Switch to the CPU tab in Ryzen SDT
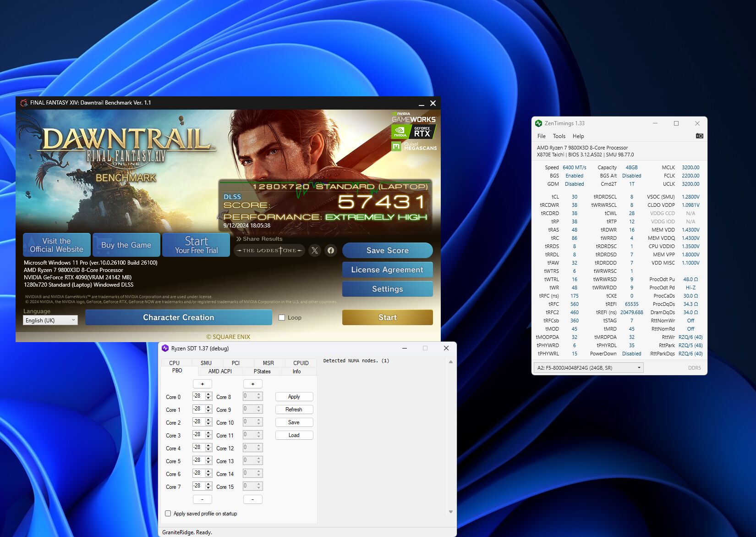This screenshot has height=537, width=756. click(175, 363)
